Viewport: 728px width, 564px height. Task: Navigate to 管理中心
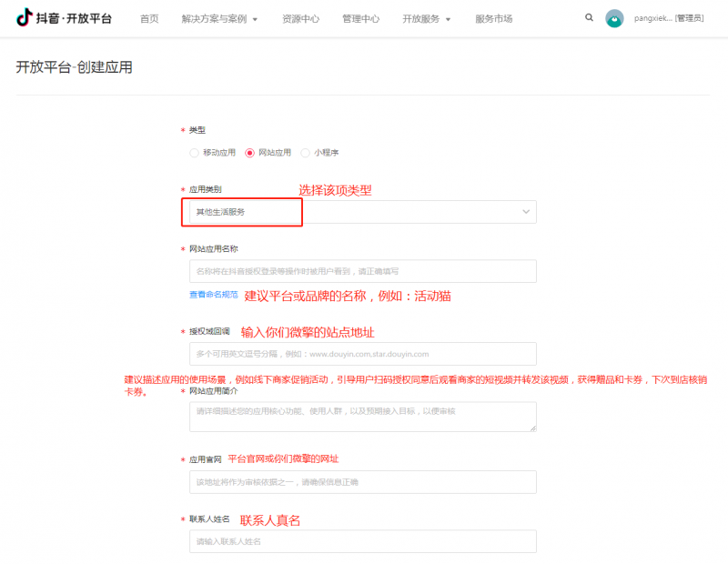pyautogui.click(x=360, y=18)
